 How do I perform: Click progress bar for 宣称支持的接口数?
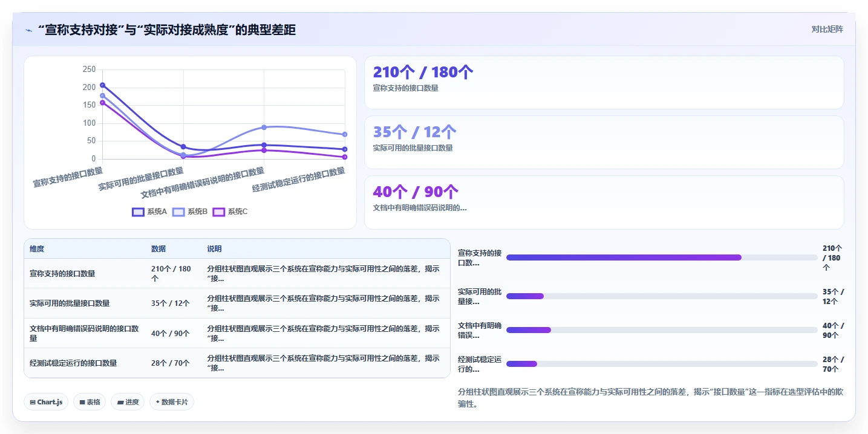pyautogui.click(x=662, y=257)
